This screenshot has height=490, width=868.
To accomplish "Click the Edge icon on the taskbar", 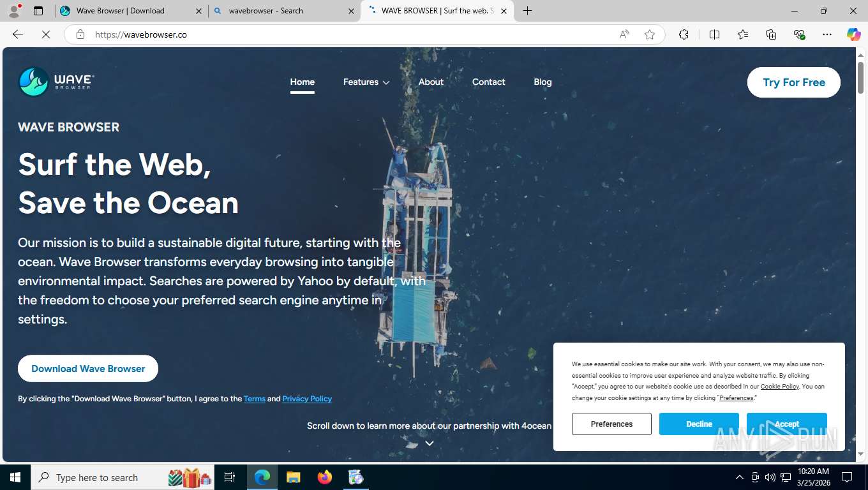I will [x=262, y=477].
